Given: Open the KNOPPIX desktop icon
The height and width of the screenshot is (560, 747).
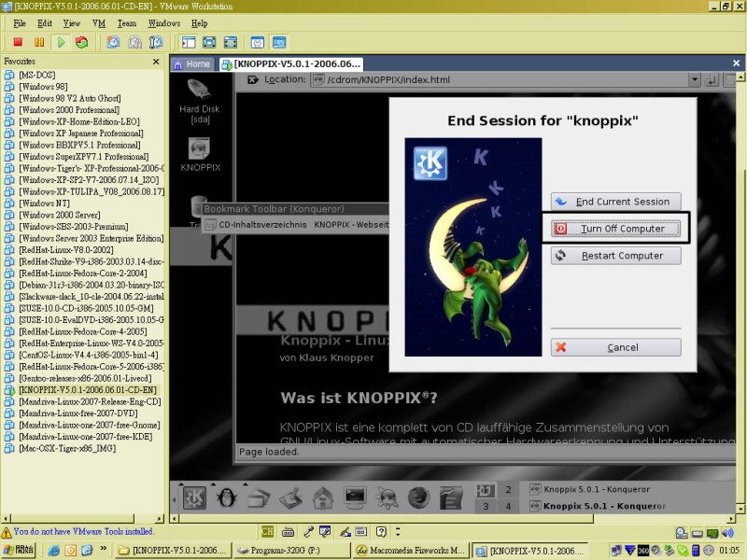Looking at the screenshot, I should click(x=200, y=155).
